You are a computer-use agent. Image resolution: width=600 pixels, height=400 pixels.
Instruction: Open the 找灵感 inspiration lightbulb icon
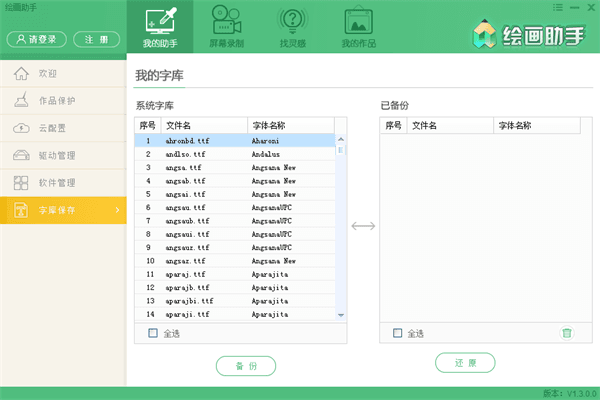click(x=293, y=22)
